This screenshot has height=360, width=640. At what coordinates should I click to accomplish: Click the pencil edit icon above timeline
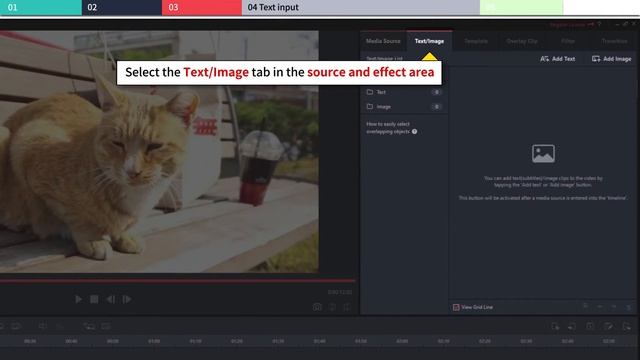pos(608,326)
